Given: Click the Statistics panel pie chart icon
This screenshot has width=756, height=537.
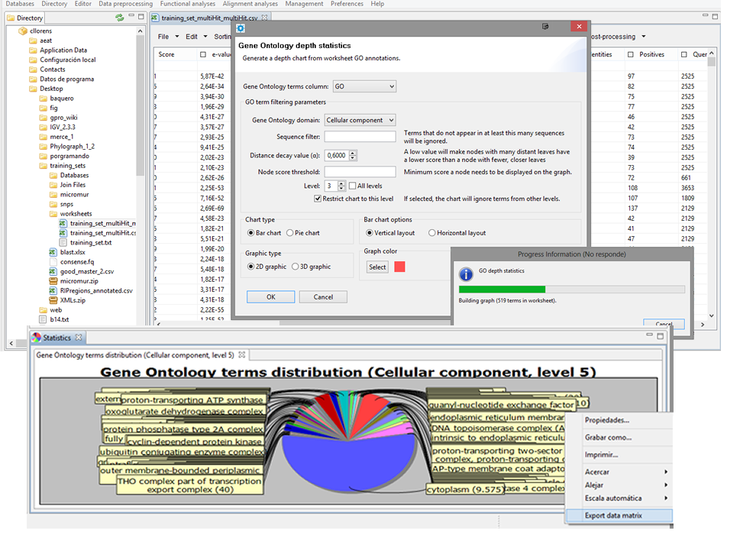Looking at the screenshot, I should click(36, 338).
